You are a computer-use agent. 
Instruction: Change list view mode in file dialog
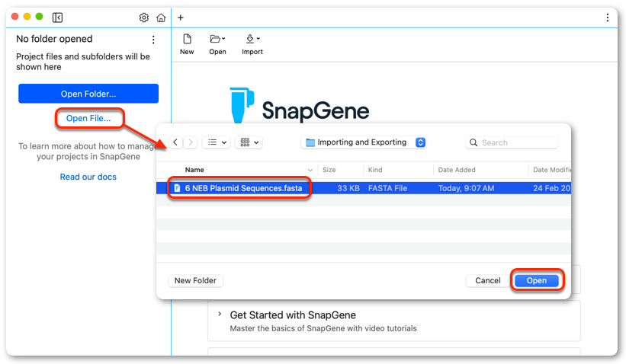point(217,142)
